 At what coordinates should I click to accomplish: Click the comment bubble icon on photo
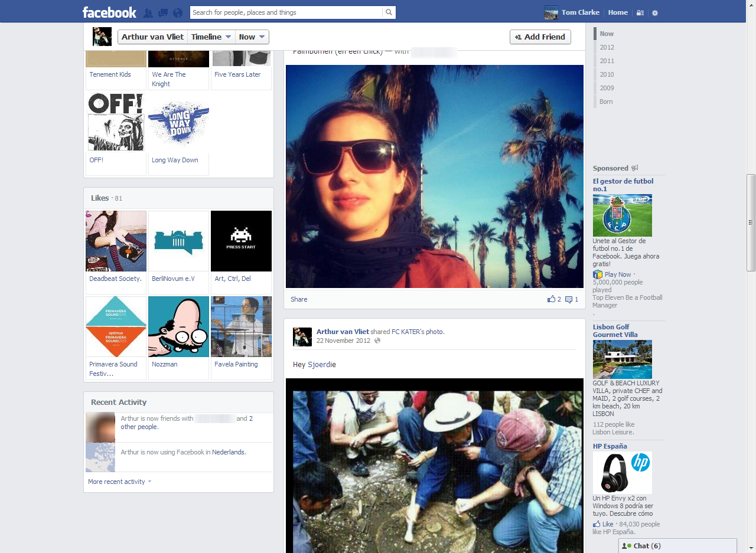point(569,299)
